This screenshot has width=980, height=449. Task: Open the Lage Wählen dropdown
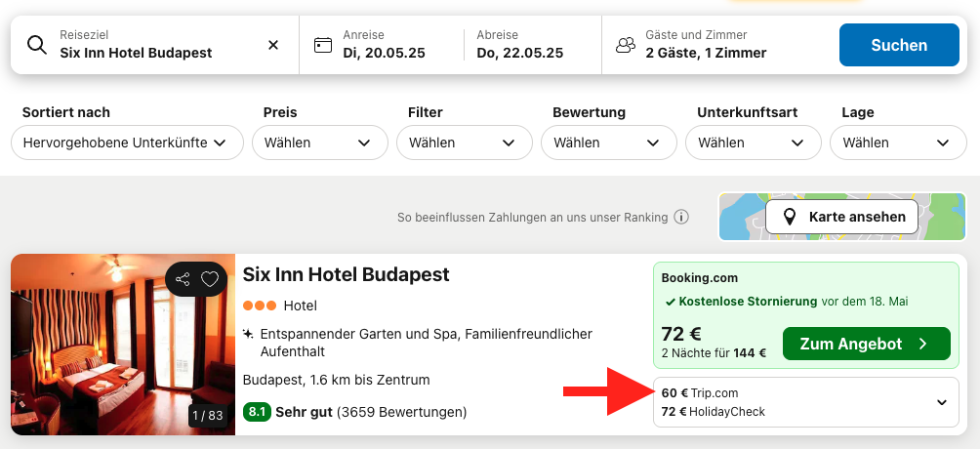[x=898, y=143]
